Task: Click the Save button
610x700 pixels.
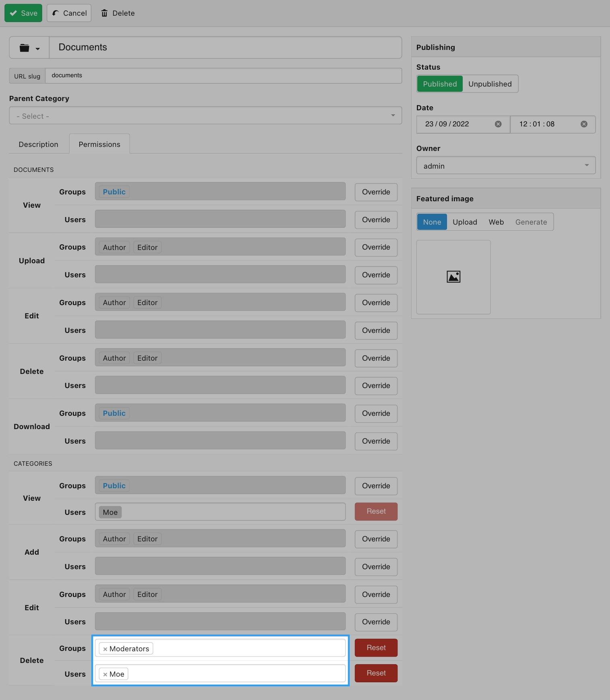Action: pos(23,13)
